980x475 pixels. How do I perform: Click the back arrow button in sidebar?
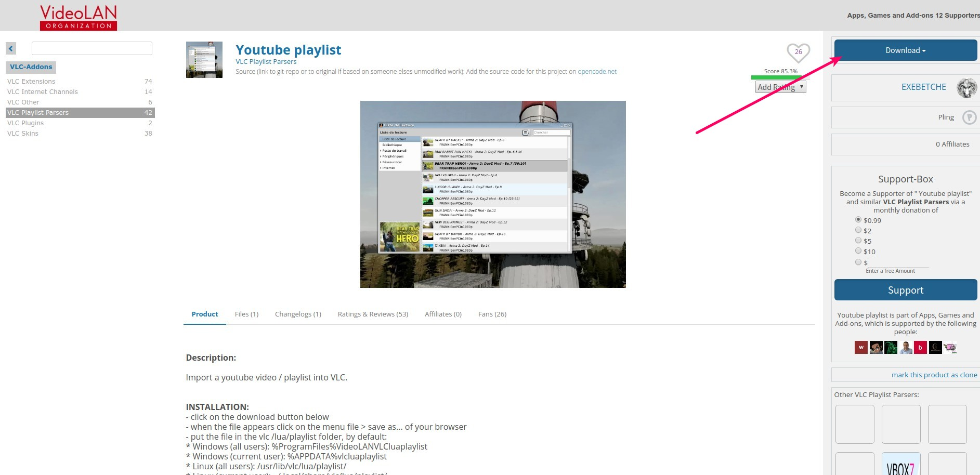11,48
